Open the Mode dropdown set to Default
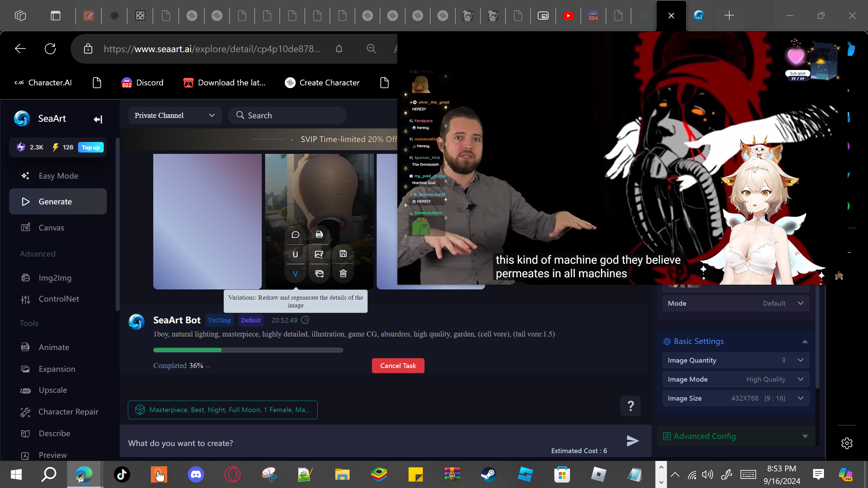The height and width of the screenshot is (488, 868). click(736, 303)
